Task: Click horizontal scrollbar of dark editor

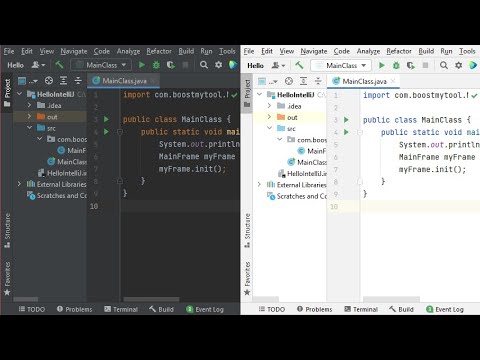Action: (151, 299)
